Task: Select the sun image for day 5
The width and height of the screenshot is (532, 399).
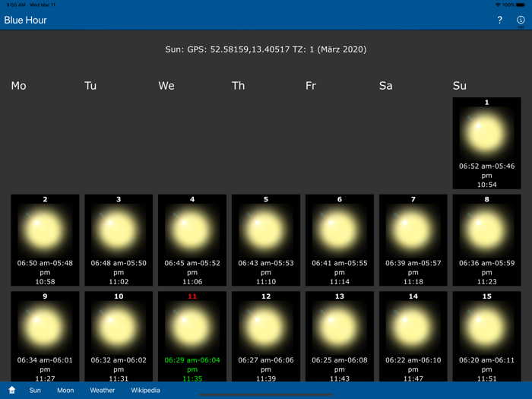Action: [x=266, y=231]
